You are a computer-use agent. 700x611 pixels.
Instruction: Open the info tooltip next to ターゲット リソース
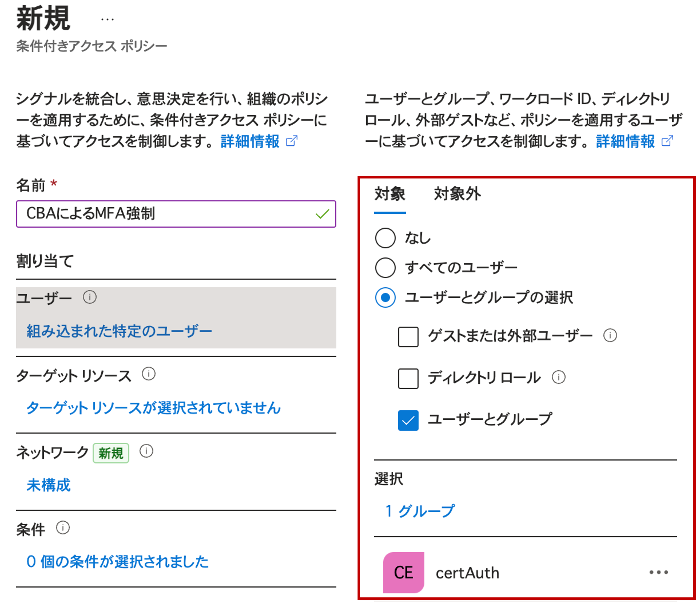coord(149,374)
